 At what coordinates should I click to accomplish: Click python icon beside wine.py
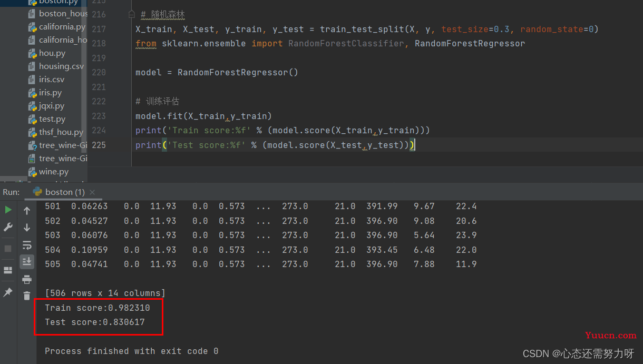[x=32, y=172]
